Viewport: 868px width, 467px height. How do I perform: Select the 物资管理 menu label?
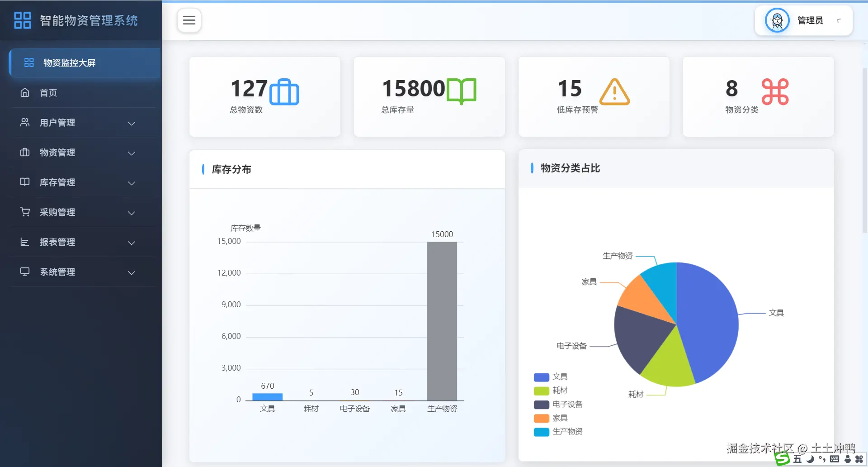[57, 152]
